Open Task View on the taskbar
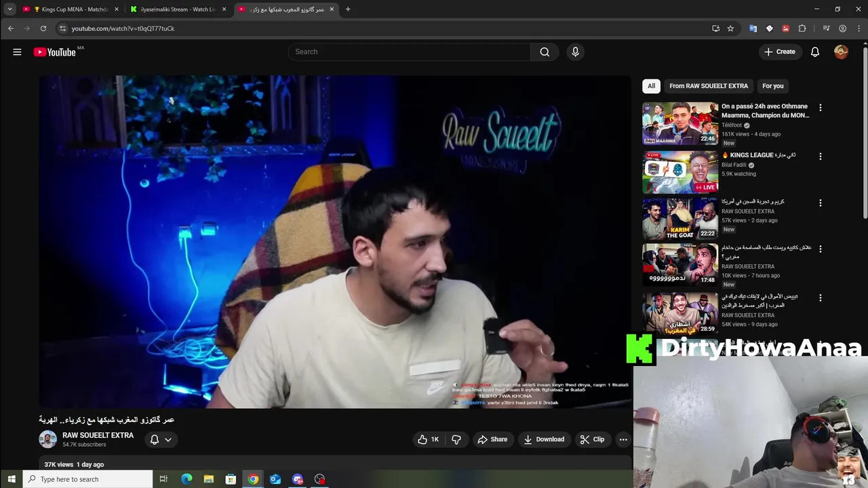 point(163,479)
